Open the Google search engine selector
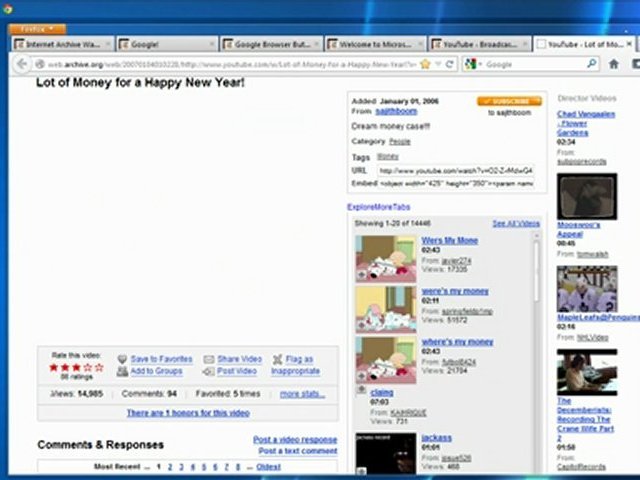 click(472, 64)
